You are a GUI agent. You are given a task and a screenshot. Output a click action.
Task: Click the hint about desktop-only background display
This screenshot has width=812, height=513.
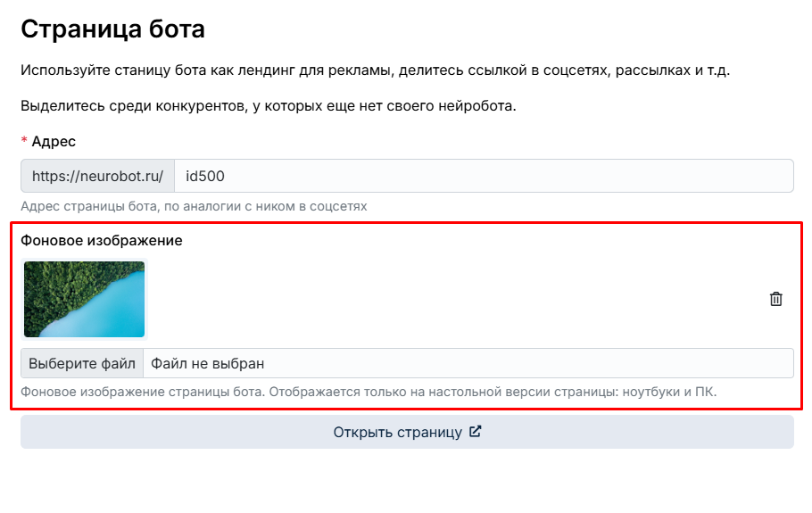click(369, 392)
